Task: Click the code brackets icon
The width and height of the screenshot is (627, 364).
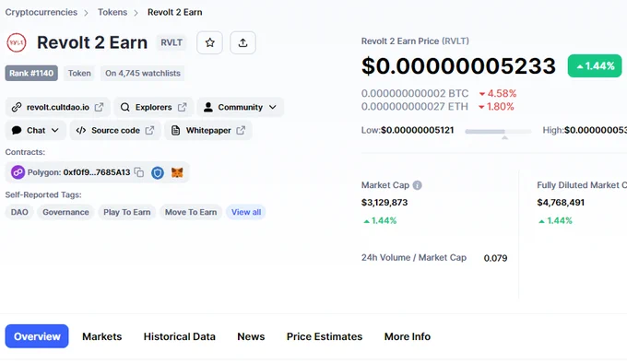Action: click(81, 130)
